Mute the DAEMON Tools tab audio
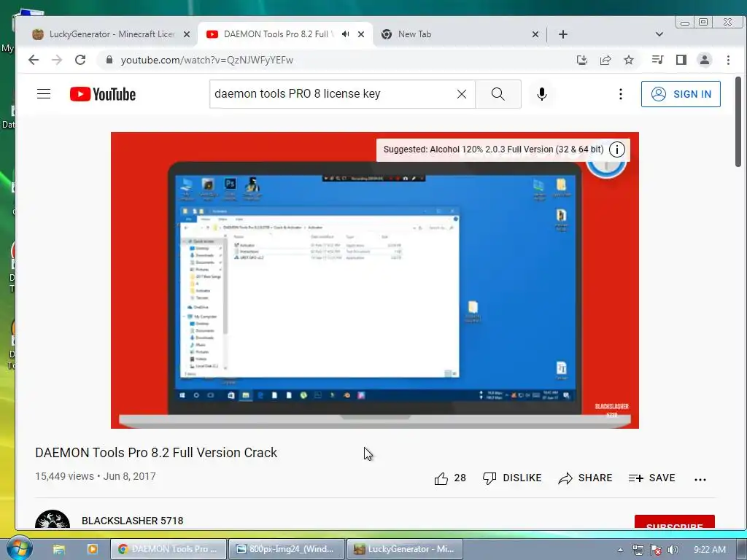Screen dimensions: 747x560 [x=346, y=34]
